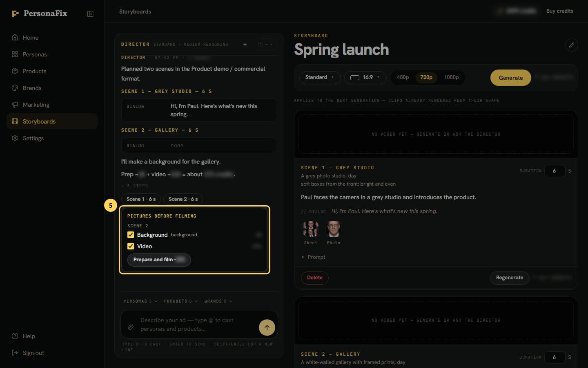Edit storyboard title with pencil icon
588x368 pixels.
click(x=572, y=45)
